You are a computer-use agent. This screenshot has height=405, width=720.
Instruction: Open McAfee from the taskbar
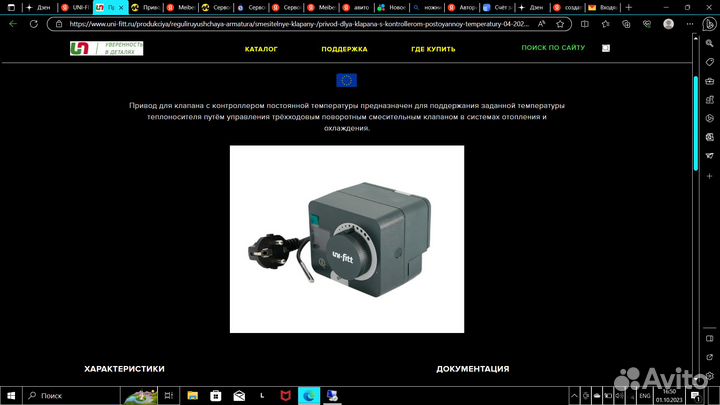pyautogui.click(x=286, y=395)
